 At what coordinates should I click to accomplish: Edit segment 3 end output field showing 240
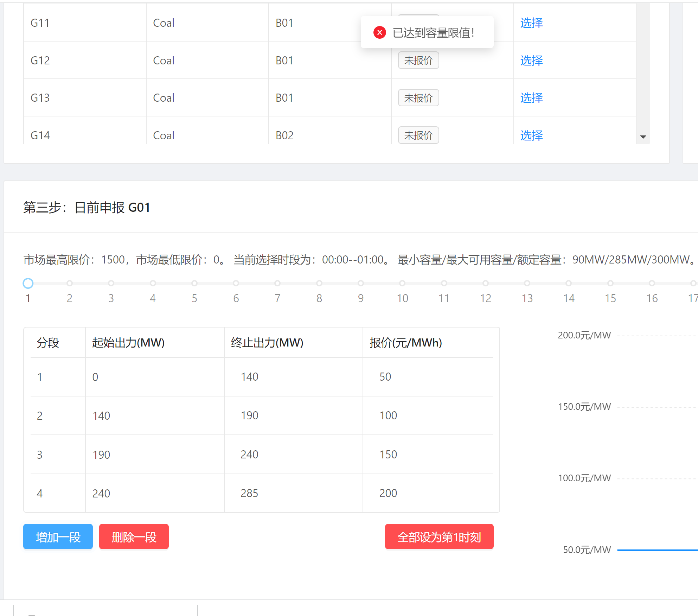294,455
